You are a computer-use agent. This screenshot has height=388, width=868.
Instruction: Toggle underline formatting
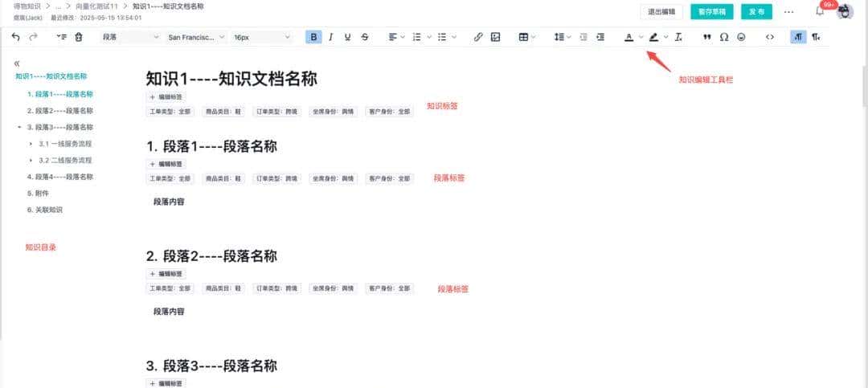347,37
